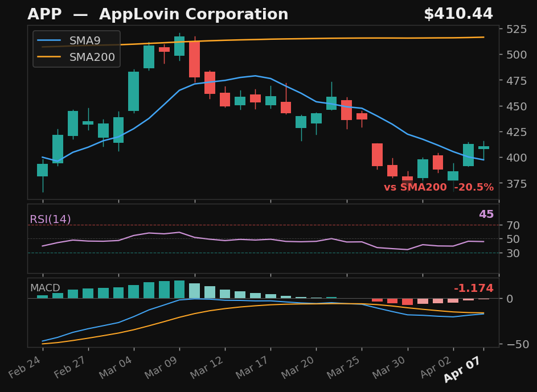This screenshot has height=392, width=537.
Task: Click the current price $410.44
Action: tap(460, 13)
